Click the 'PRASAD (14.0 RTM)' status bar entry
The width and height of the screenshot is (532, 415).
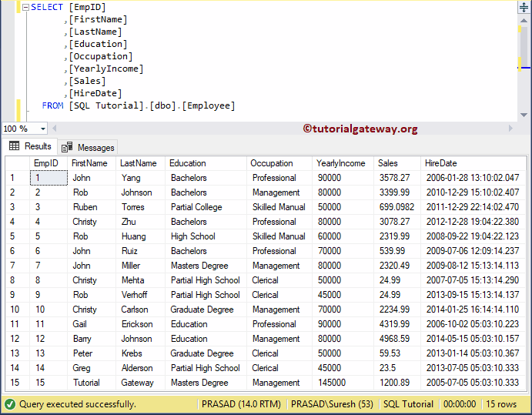coord(241,404)
